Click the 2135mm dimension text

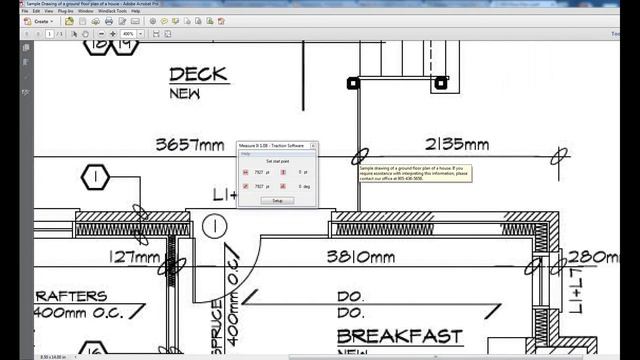click(x=457, y=144)
